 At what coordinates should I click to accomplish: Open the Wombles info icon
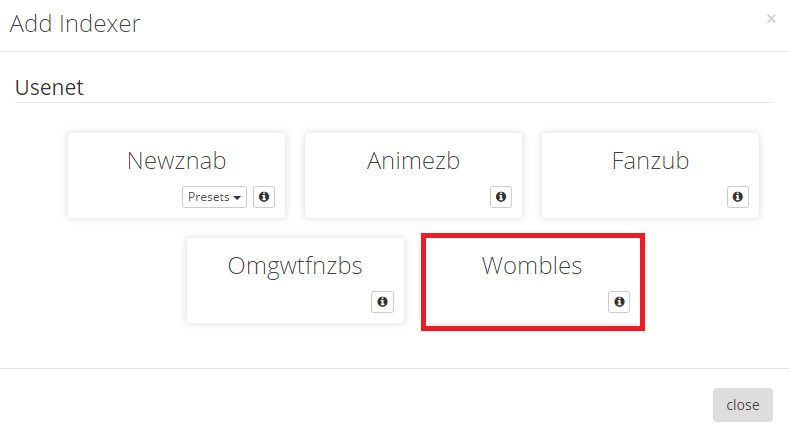pyautogui.click(x=619, y=301)
